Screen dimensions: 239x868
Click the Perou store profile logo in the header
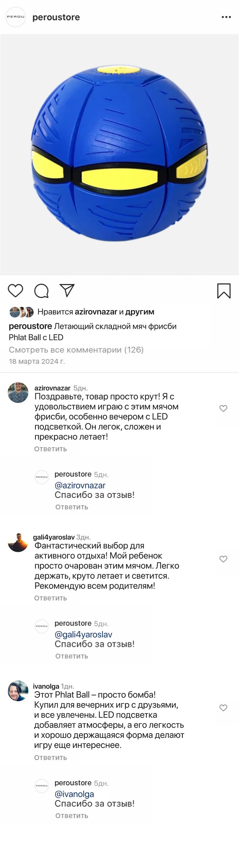(16, 17)
